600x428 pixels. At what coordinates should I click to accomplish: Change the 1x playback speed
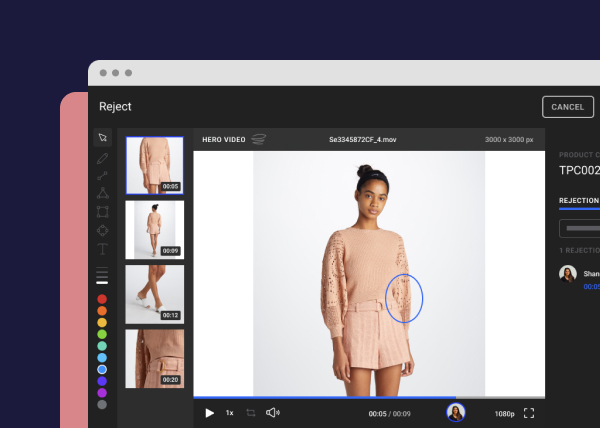(230, 413)
